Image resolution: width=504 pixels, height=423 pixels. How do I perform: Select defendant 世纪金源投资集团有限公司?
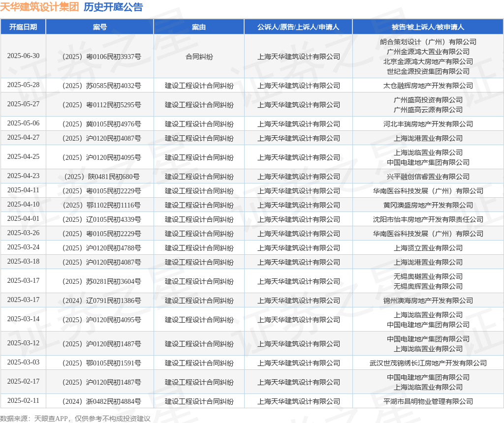coord(428,72)
